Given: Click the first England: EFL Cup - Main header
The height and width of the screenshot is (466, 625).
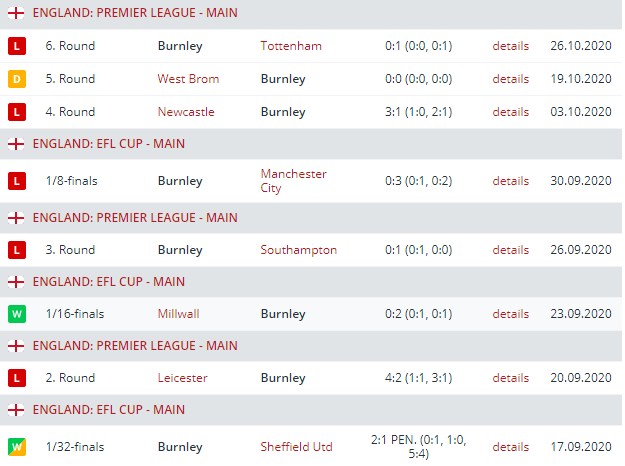Looking at the screenshot, I should coord(109,144).
